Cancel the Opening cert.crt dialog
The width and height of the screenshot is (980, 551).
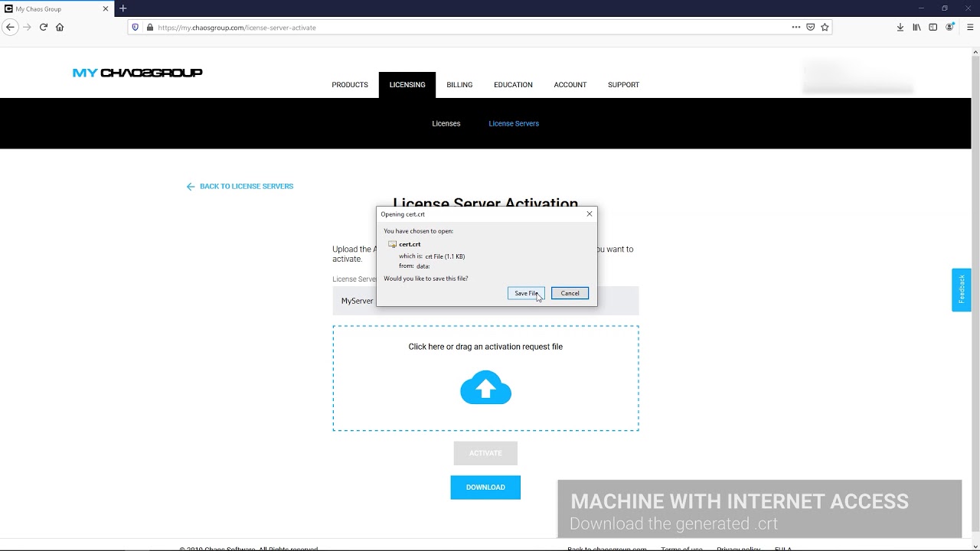pos(570,293)
